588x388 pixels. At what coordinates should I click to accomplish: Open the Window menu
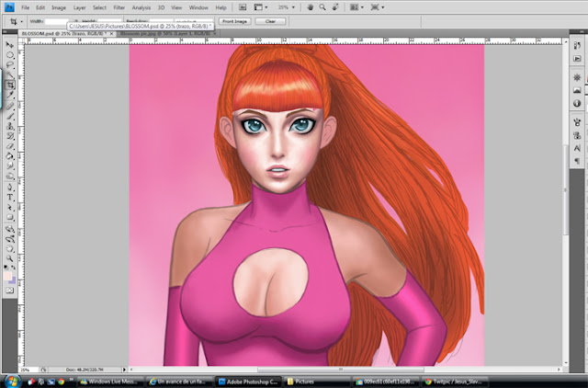pyautogui.click(x=198, y=7)
